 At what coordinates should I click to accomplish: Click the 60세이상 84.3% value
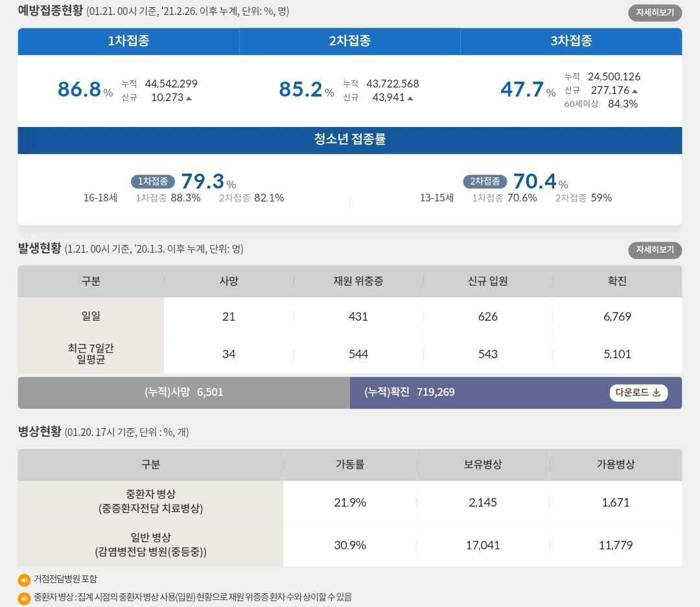click(x=623, y=104)
